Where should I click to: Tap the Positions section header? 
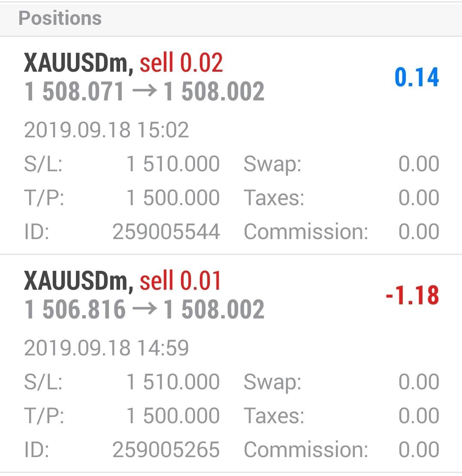click(60, 18)
